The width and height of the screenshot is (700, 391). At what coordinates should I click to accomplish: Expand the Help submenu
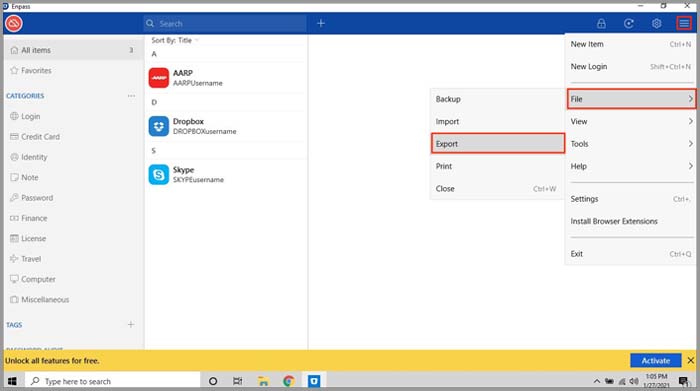(x=631, y=166)
